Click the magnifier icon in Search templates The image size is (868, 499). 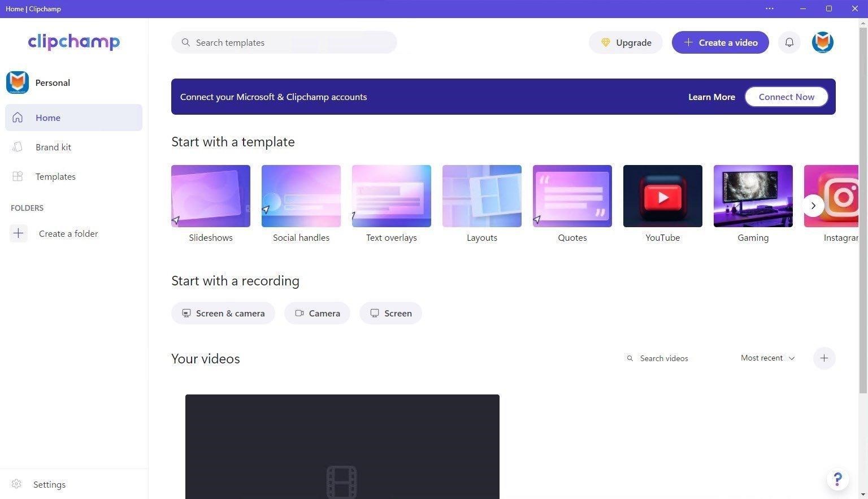pos(185,42)
